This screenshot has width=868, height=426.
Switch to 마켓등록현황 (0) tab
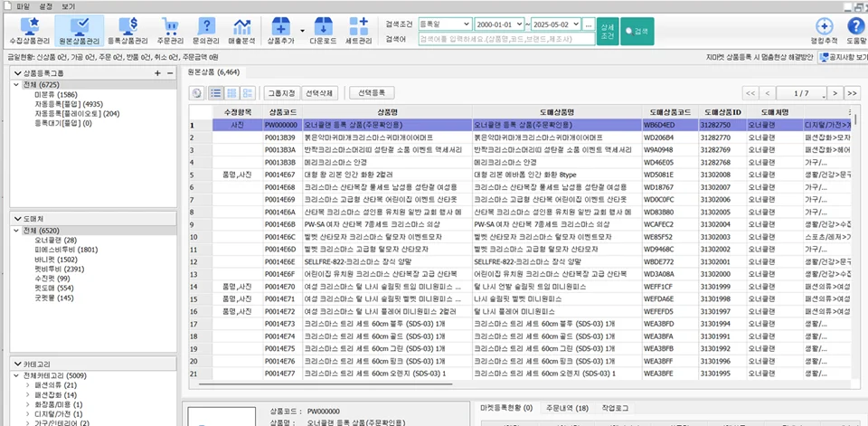tap(506, 408)
